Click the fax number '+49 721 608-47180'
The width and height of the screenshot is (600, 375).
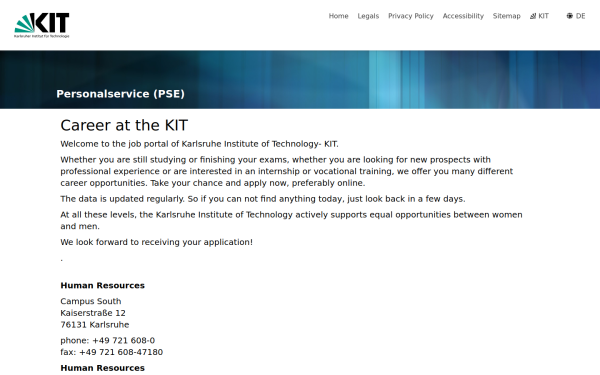tap(121, 352)
